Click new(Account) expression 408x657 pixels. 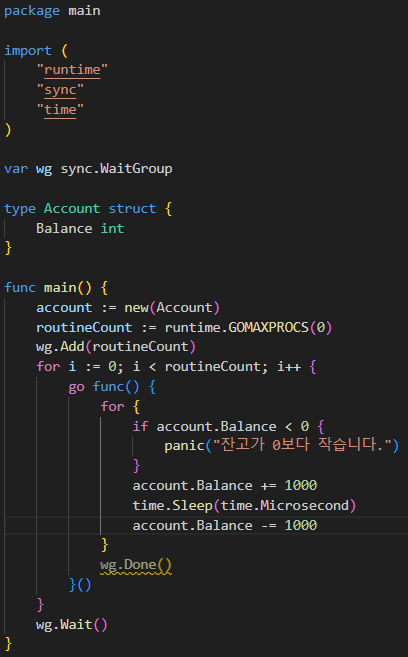click(172, 308)
